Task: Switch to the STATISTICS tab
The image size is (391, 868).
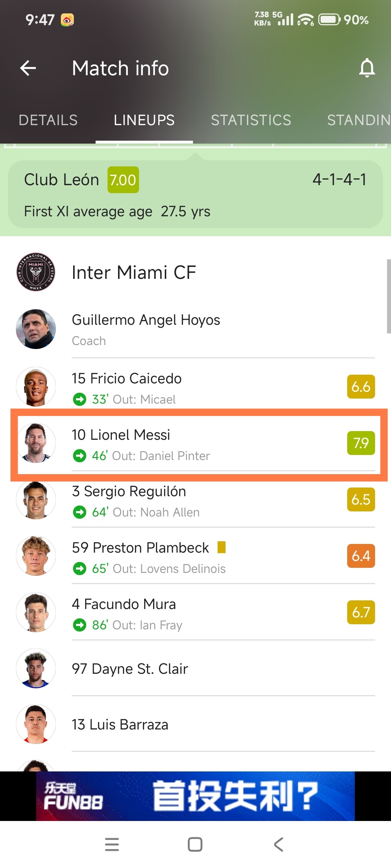Action: 251,120
